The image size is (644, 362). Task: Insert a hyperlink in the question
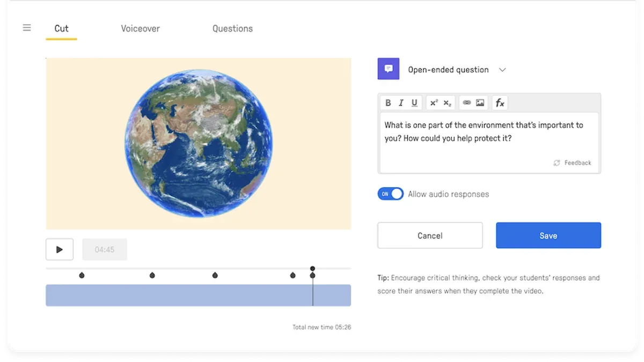point(467,103)
